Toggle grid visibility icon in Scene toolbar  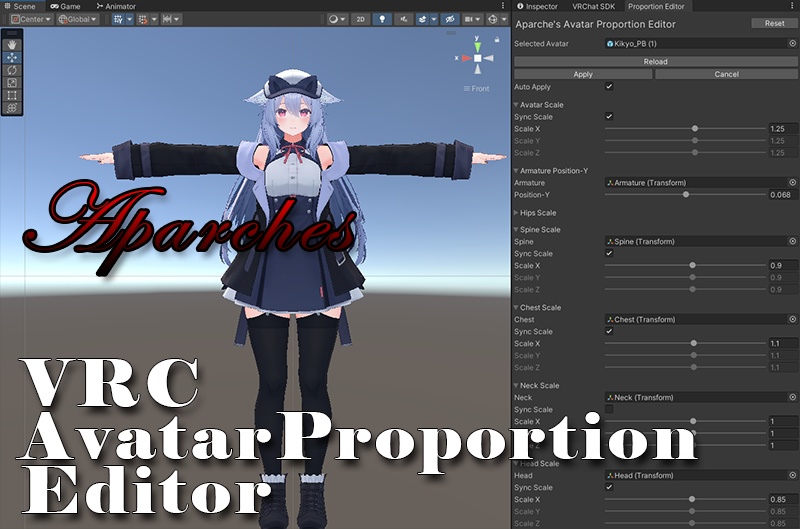pyautogui.click(x=118, y=19)
